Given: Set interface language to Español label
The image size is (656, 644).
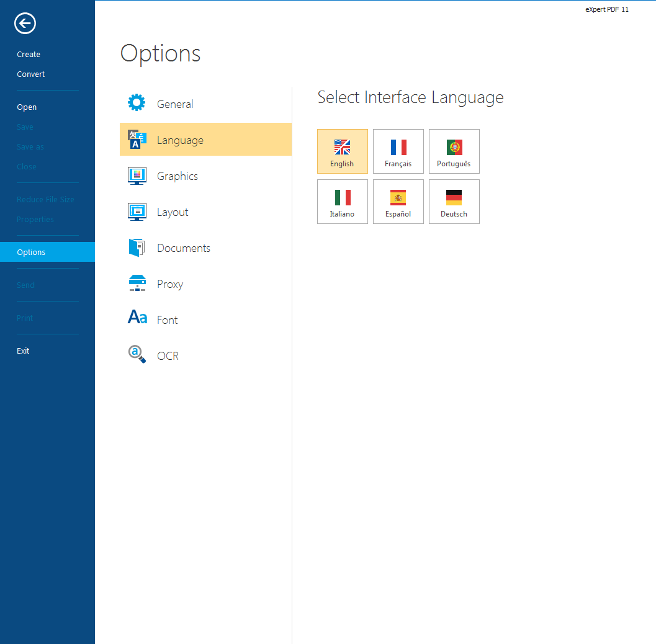Looking at the screenshot, I should click(398, 213).
